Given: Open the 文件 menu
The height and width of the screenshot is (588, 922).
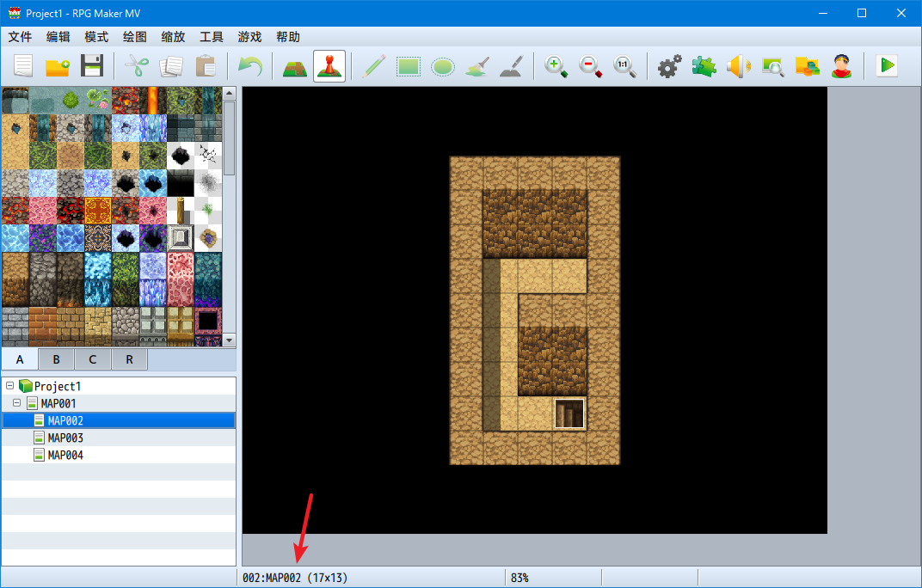Looking at the screenshot, I should pos(20,37).
